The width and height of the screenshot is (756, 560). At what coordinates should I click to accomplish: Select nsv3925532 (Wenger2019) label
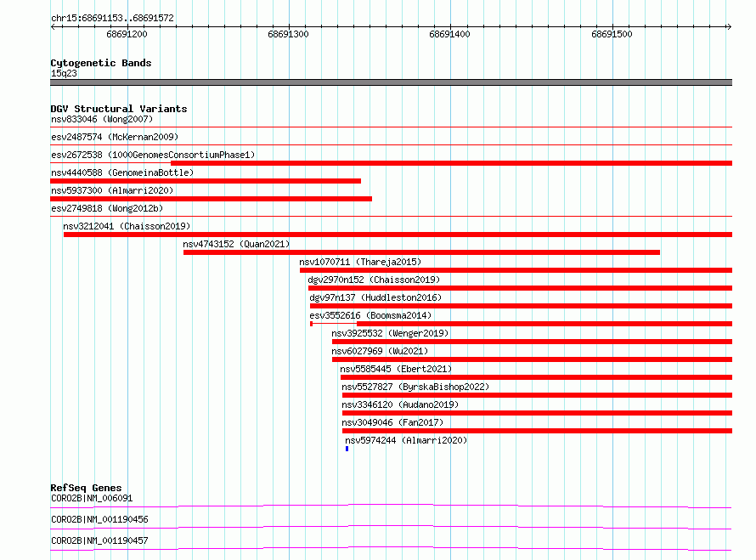click(390, 333)
